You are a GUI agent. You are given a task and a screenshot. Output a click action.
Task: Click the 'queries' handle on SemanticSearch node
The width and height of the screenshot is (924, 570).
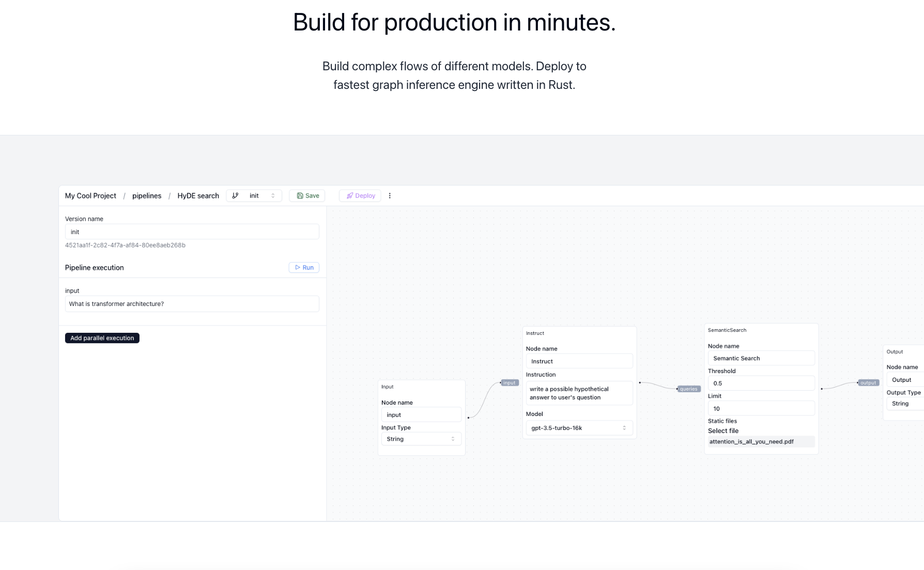(688, 389)
